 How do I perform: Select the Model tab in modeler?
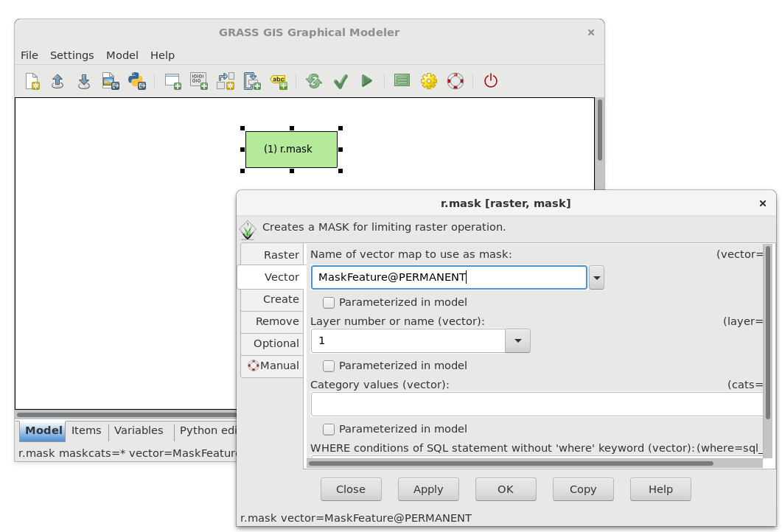tap(43, 431)
